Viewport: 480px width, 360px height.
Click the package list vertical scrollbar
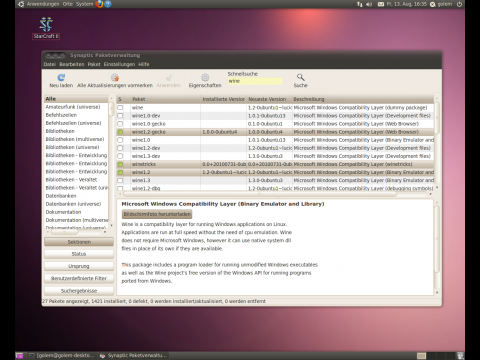(x=437, y=118)
